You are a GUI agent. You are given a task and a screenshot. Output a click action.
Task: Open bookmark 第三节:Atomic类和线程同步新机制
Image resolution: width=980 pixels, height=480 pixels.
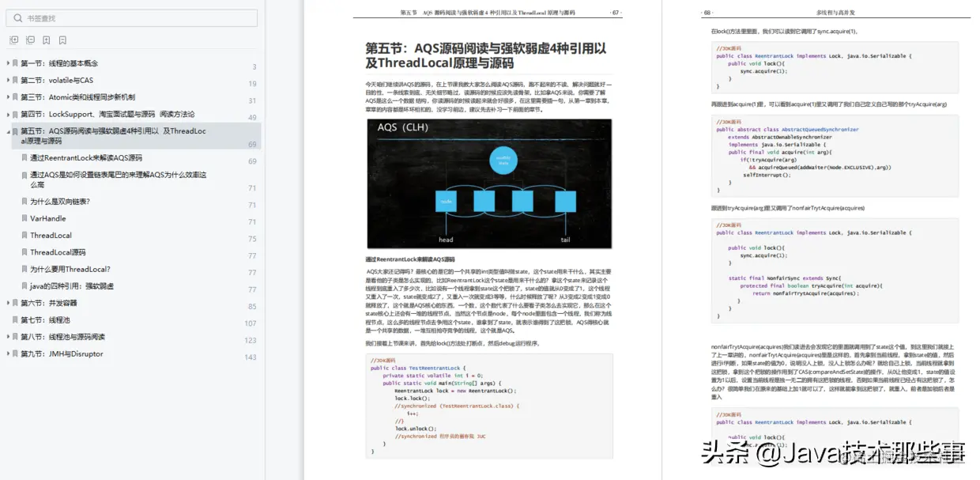[77, 97]
